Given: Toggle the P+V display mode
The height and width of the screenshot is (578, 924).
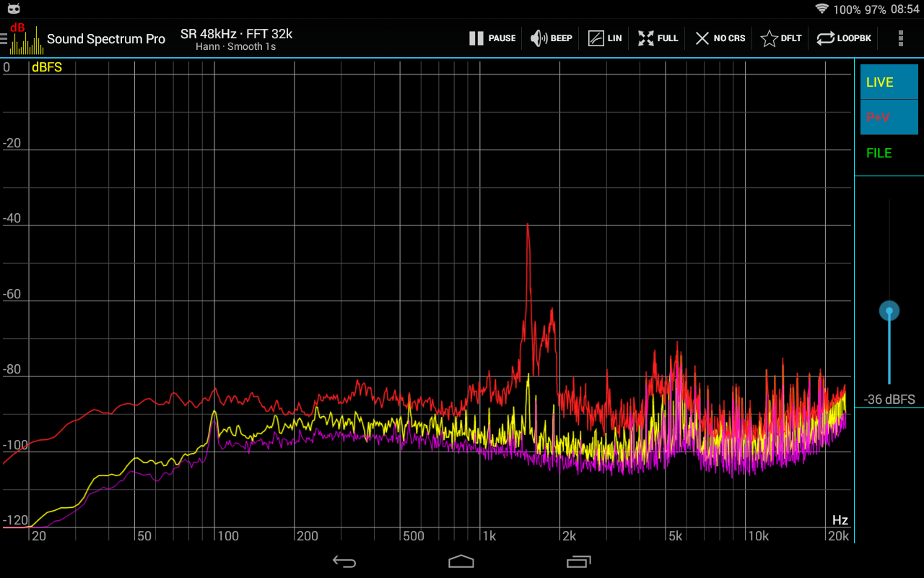Looking at the screenshot, I should tap(888, 116).
